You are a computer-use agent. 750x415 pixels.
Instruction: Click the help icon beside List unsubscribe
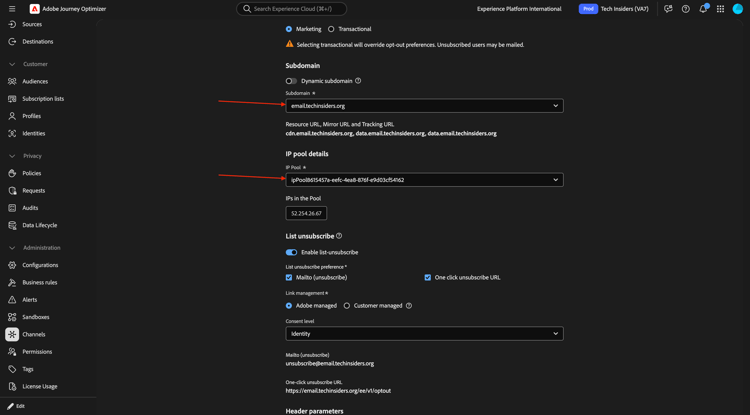point(339,236)
